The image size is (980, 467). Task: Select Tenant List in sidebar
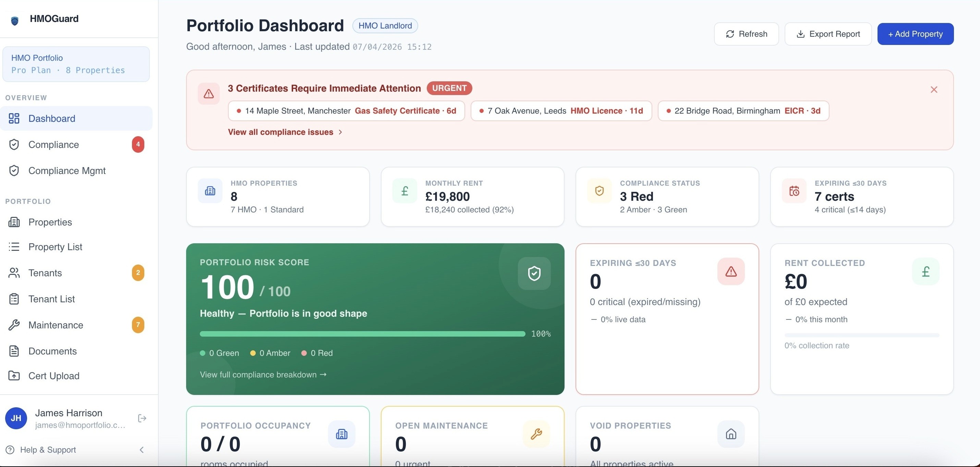point(76,299)
